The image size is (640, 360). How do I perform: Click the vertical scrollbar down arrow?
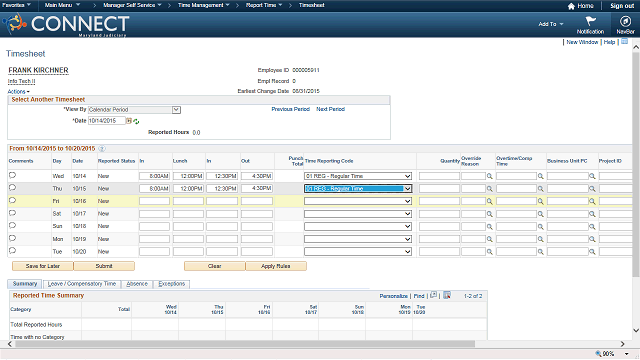[x=636, y=331]
